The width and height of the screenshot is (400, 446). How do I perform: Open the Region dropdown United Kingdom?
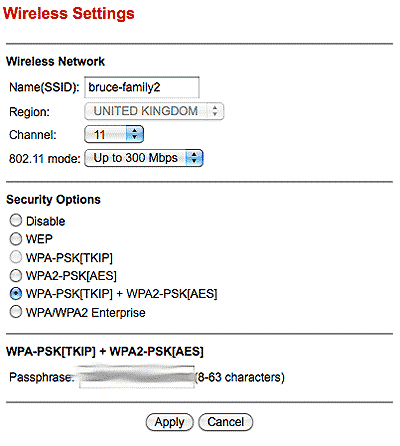coord(154,111)
